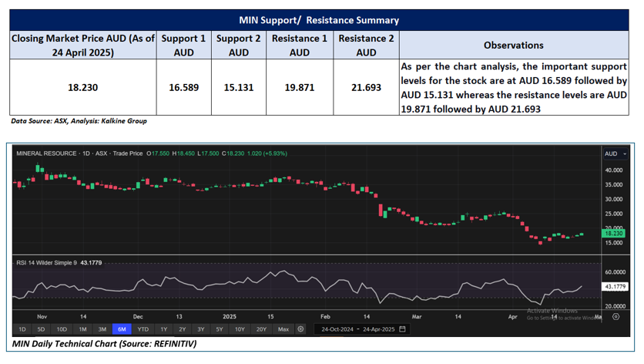This screenshot has width=644, height=364.
Task: Click the Resistance 2 value 21.693
Action: tap(366, 87)
